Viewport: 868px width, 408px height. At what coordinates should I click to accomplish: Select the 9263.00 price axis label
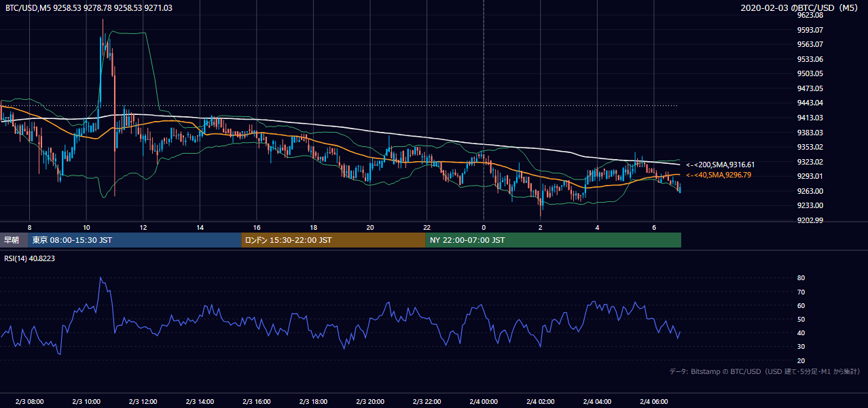tap(810, 191)
